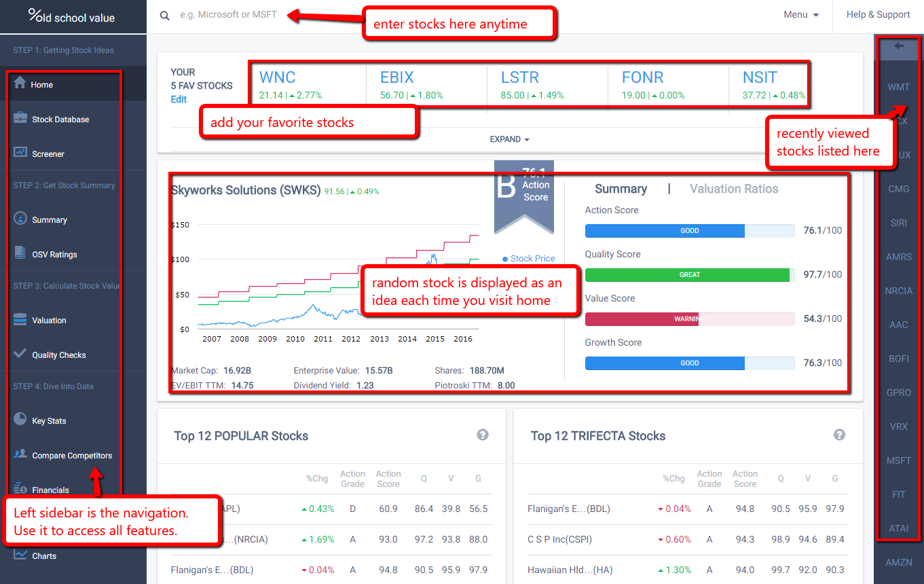Click %Chg header in TRIFECTA table

(673, 479)
